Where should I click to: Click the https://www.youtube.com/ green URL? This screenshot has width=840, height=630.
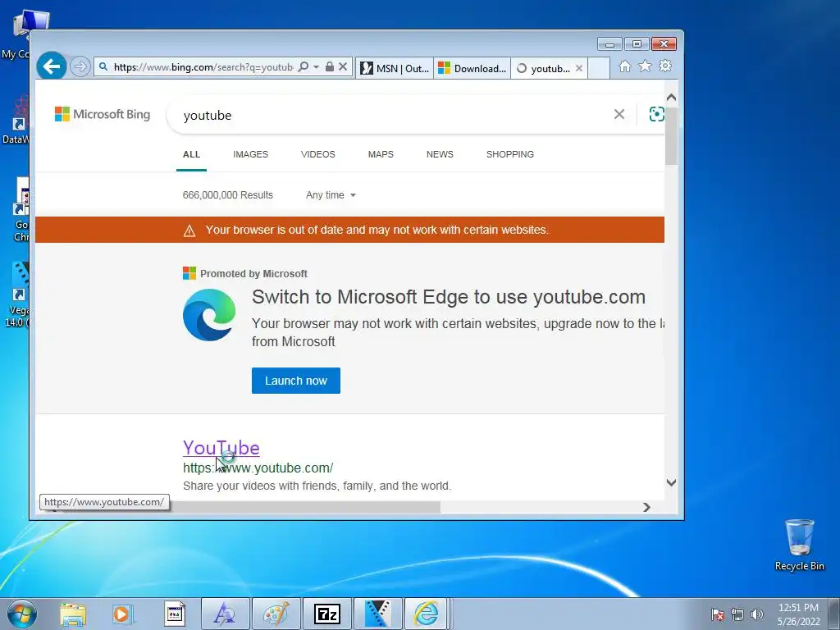tap(258, 468)
